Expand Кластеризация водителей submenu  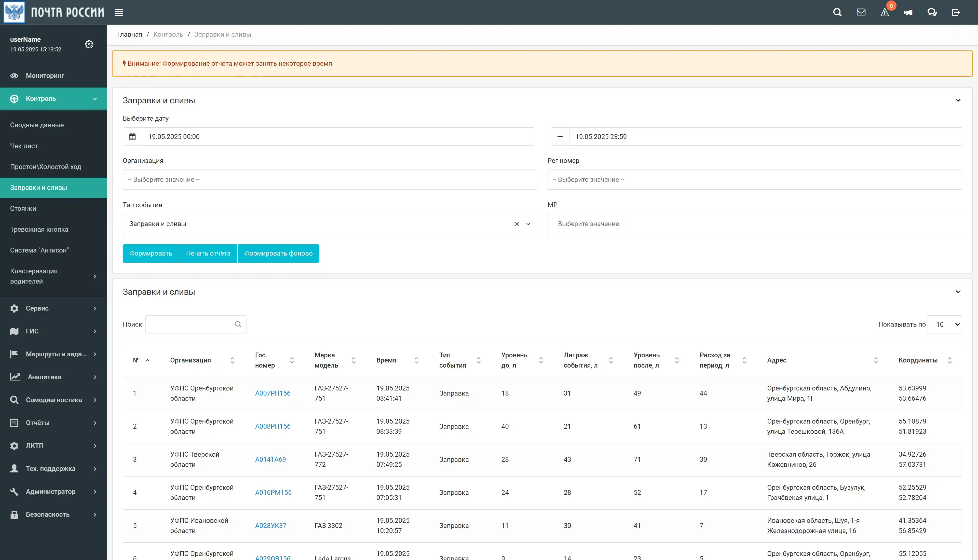click(x=53, y=276)
